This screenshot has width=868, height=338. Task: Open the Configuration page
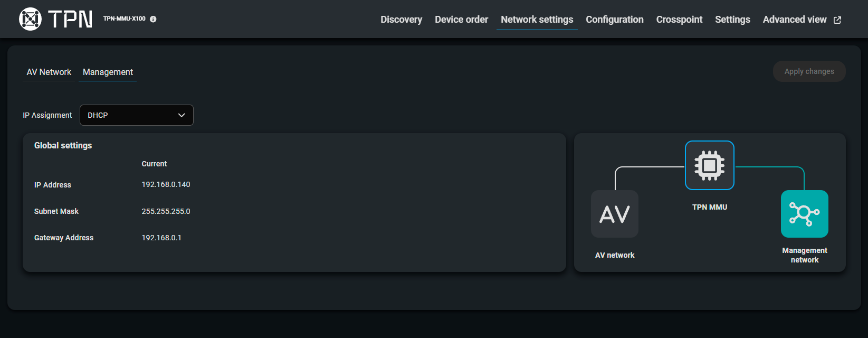pos(615,20)
